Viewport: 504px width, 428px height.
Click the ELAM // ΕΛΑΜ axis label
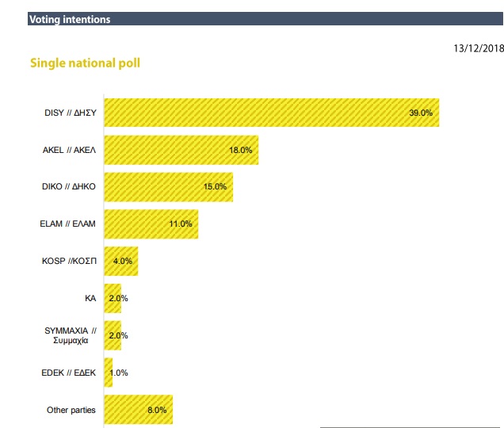coord(70,224)
